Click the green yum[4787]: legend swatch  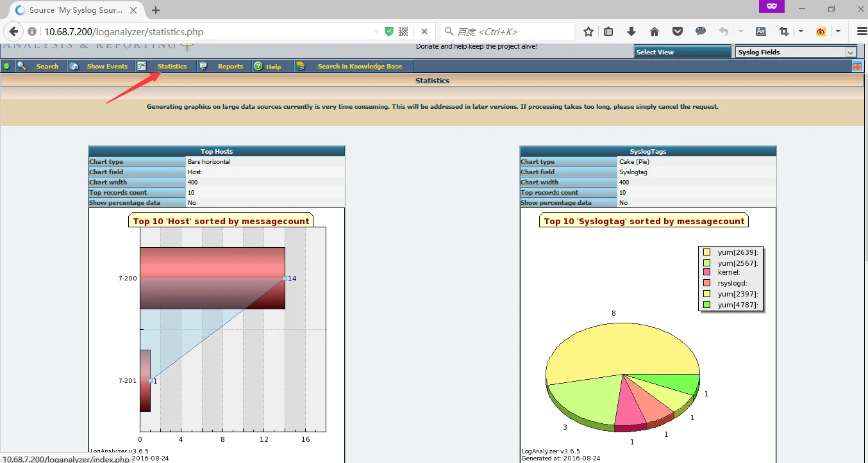(706, 305)
